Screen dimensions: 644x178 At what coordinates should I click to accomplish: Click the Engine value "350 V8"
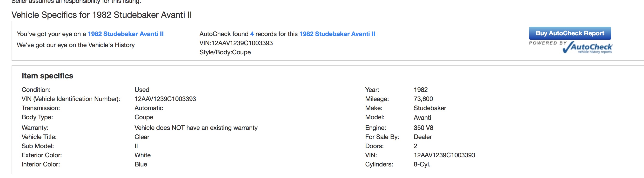423,128
